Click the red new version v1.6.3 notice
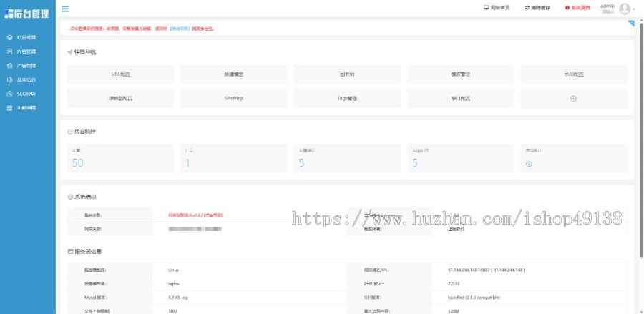The width and height of the screenshot is (644, 314). tap(195, 215)
